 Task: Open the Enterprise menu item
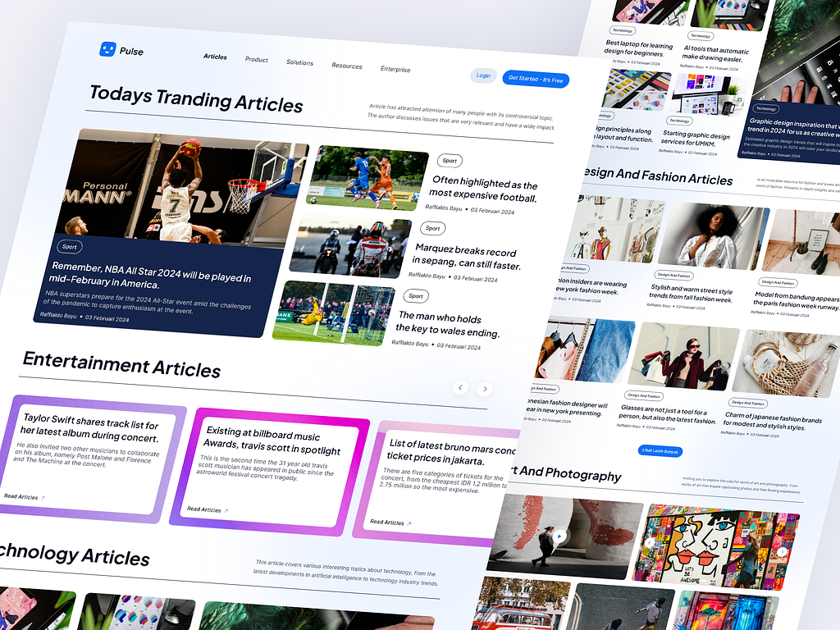coord(395,69)
